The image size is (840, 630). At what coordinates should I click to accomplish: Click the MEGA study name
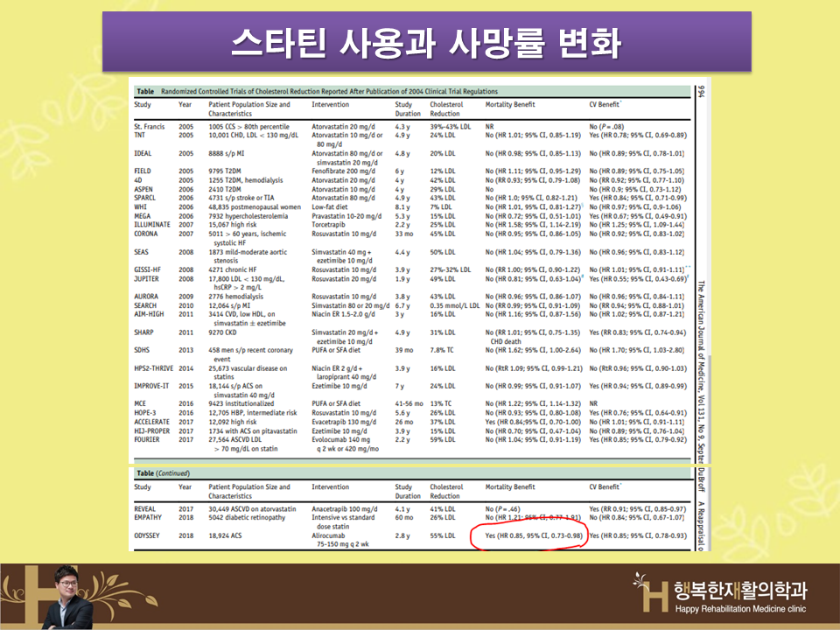(143, 216)
